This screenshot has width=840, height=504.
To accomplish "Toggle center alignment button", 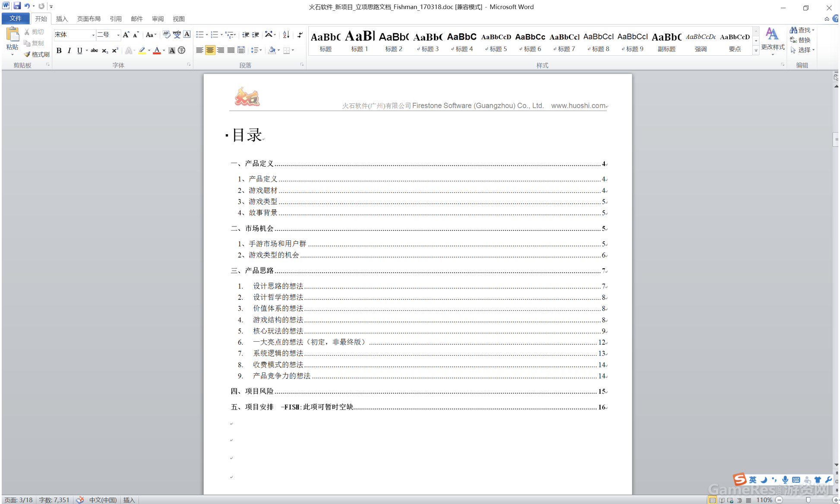I will pyautogui.click(x=210, y=50).
